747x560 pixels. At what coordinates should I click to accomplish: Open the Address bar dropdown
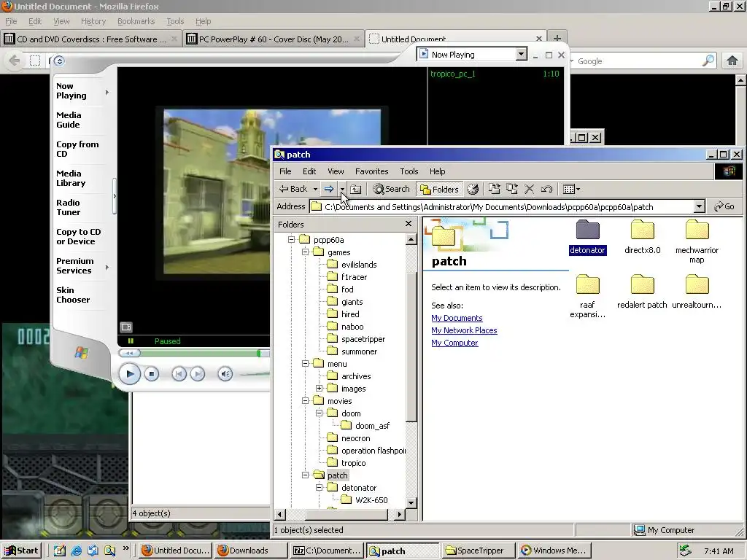[699, 206]
